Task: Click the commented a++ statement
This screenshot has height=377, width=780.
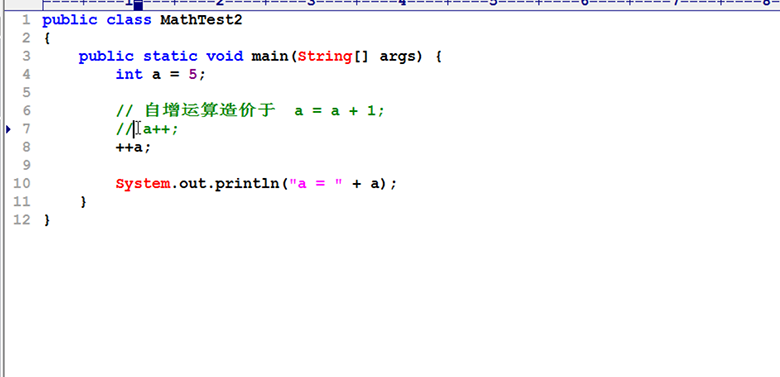Action: tap(160, 129)
